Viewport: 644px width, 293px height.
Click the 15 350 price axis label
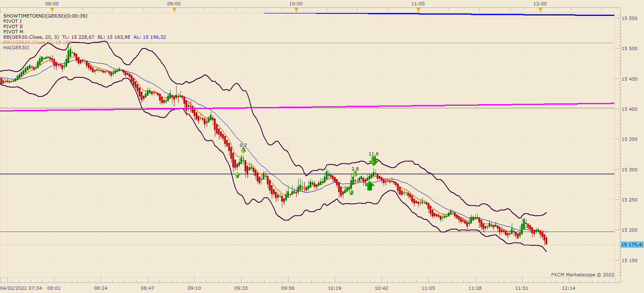[629, 139]
